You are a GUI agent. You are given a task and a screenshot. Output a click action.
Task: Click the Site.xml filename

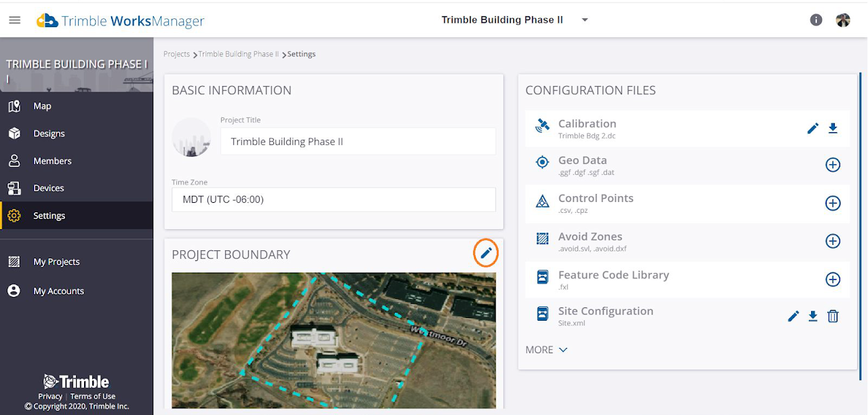click(x=572, y=323)
